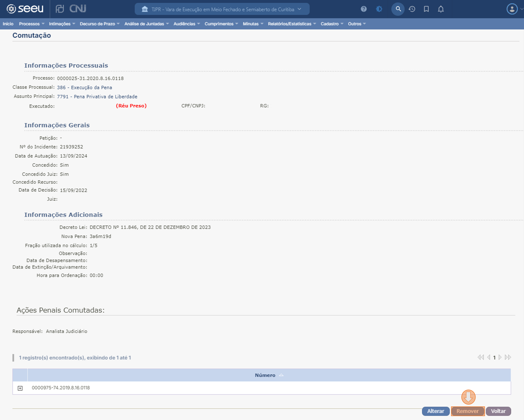Open the Cumprimentos menu
Viewport: 524px width, 420px height.
[221, 24]
